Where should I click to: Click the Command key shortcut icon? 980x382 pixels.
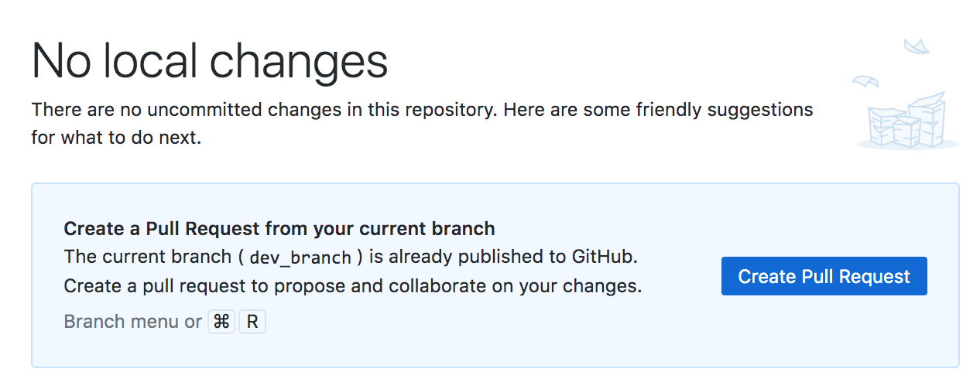tap(221, 322)
